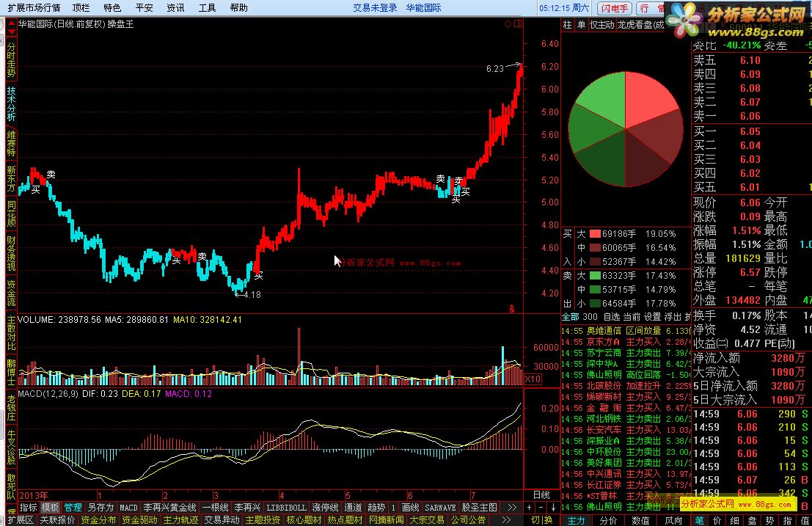812x526 pixels.
Task: Select the 主散对比 sidebar tab
Action: pyautogui.click(x=11, y=333)
